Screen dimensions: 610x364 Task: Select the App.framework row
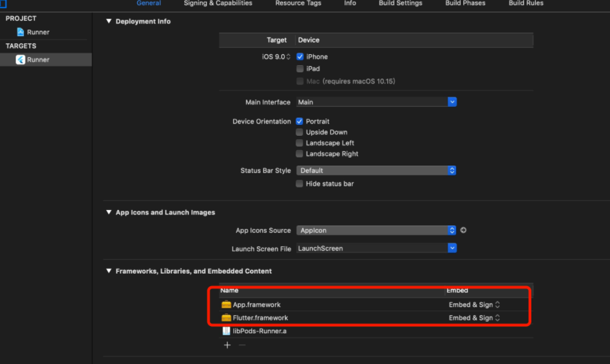point(376,305)
